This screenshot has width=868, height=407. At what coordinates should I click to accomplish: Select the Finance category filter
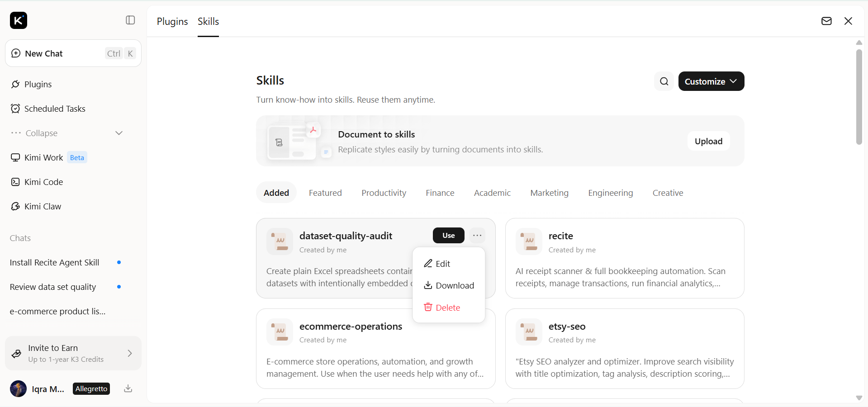point(440,193)
